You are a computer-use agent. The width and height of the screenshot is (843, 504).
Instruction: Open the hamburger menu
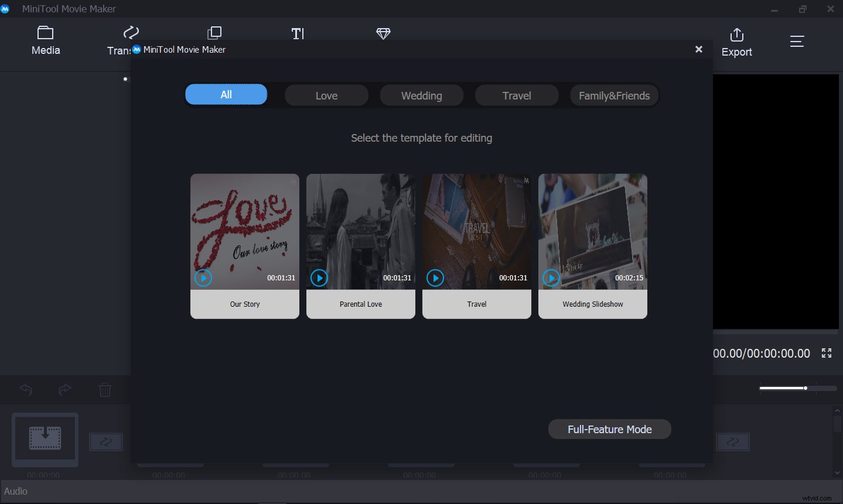[x=796, y=41]
